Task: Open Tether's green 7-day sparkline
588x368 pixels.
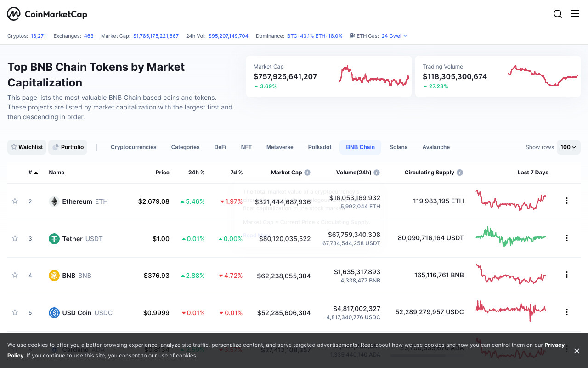Action: point(511,237)
